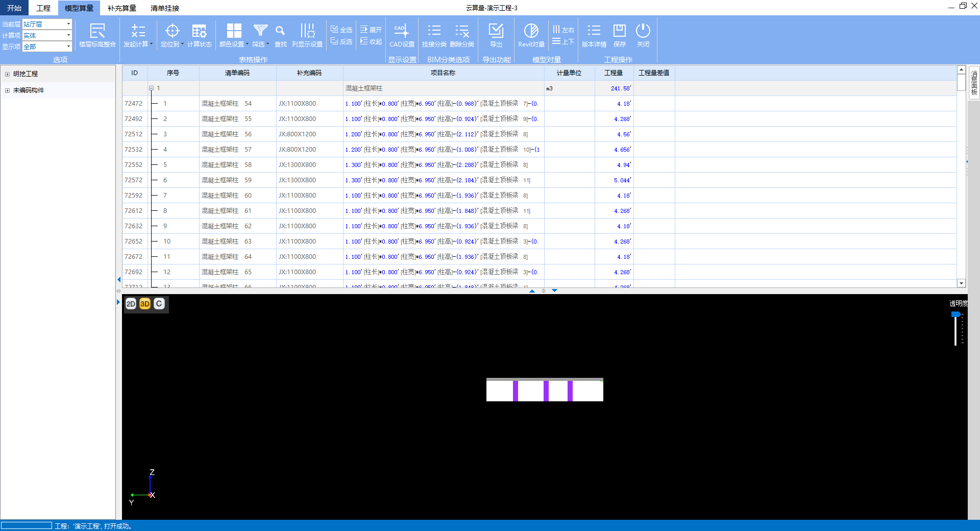980x531 pixels.
Task: Open the 当前层 floor dropdown
Action: coord(68,24)
